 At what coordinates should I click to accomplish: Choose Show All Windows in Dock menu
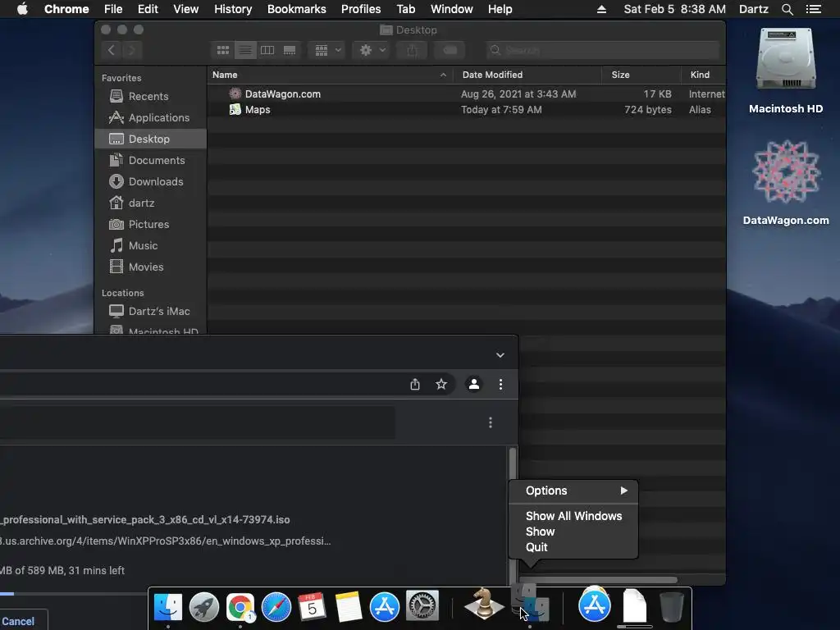point(573,516)
